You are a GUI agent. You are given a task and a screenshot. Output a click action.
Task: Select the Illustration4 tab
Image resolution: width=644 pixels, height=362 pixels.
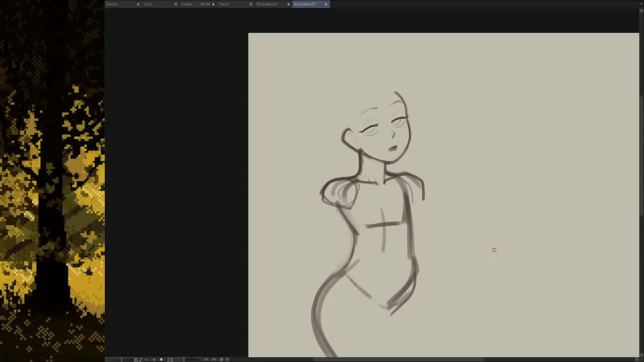click(x=267, y=4)
